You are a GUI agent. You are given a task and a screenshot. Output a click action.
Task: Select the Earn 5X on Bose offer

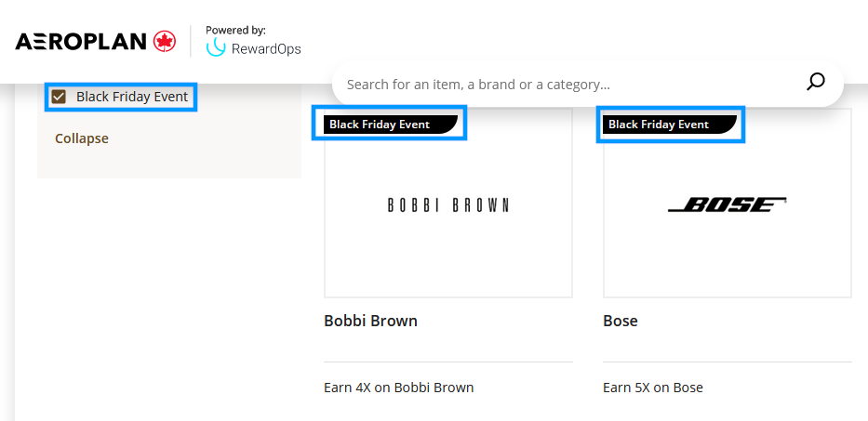tap(653, 388)
